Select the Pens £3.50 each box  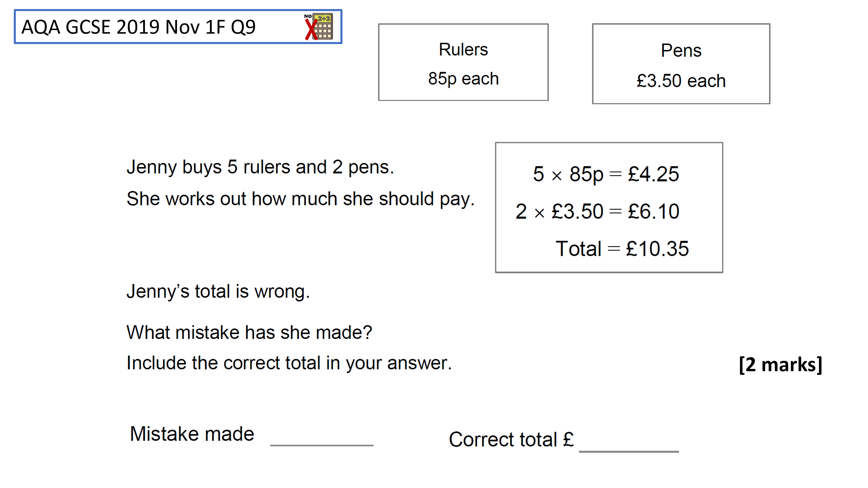tap(681, 64)
